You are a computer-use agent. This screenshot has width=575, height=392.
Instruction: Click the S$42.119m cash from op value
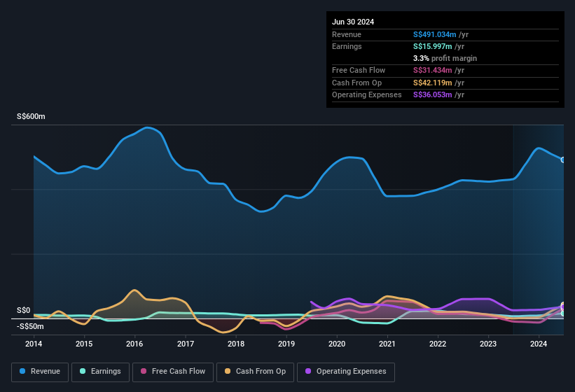432,83
